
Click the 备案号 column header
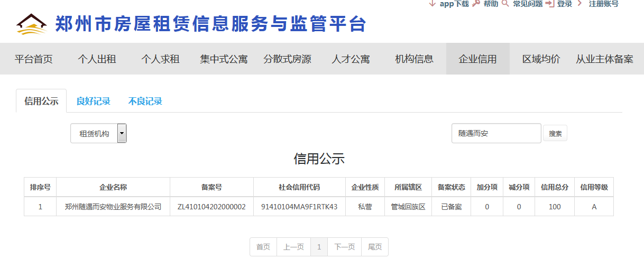[211, 187]
